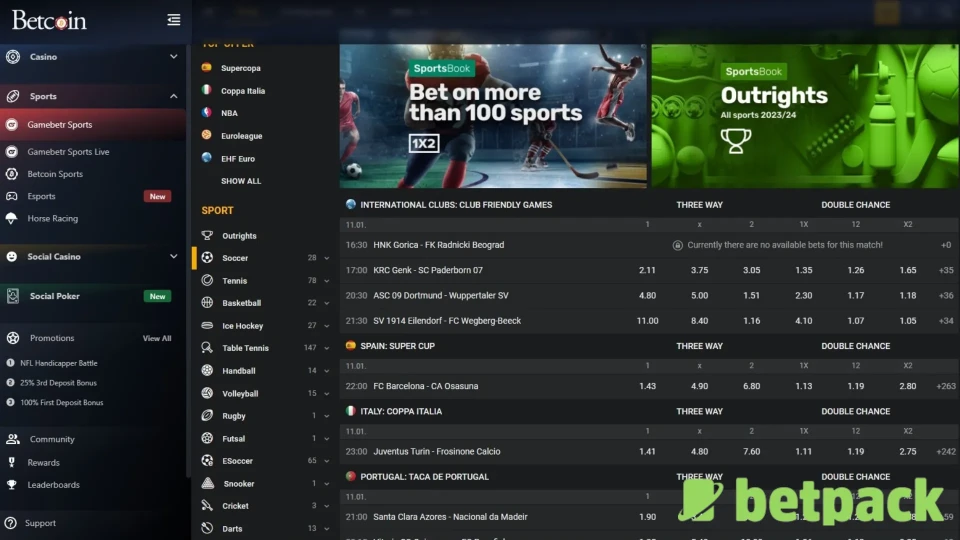
Task: Expand the Ice Hockey leagues arrow
Action: tap(326, 326)
